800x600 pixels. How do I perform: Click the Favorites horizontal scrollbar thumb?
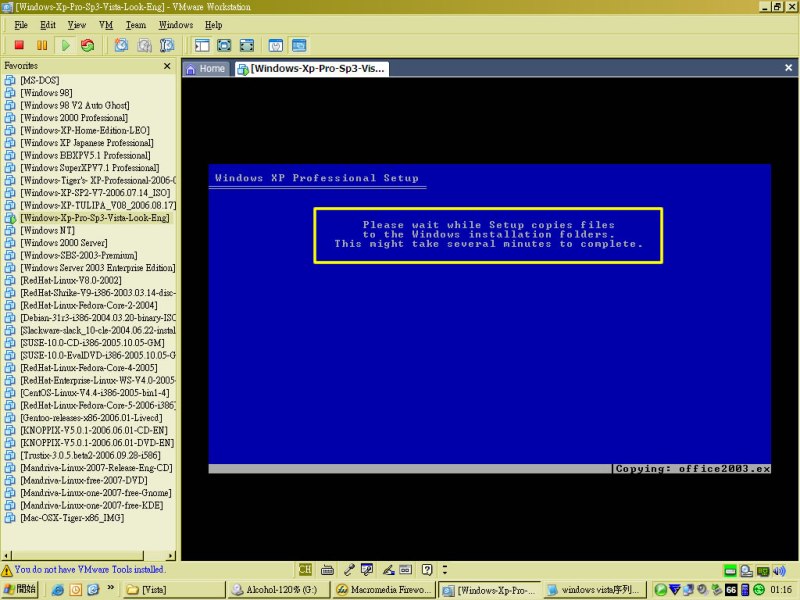tap(77, 556)
